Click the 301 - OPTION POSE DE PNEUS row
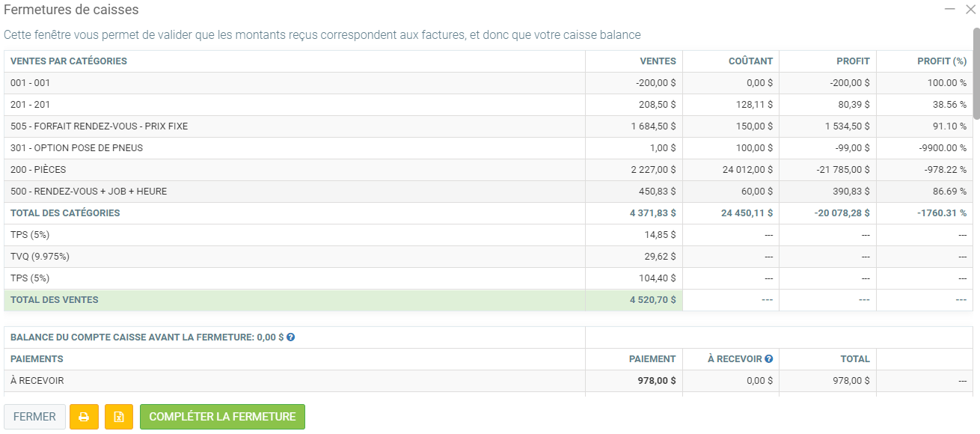This screenshot has height=434, width=980. pyautogui.click(x=76, y=148)
